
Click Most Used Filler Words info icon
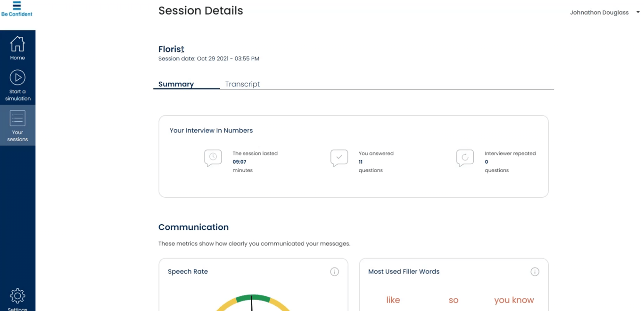[x=535, y=272]
